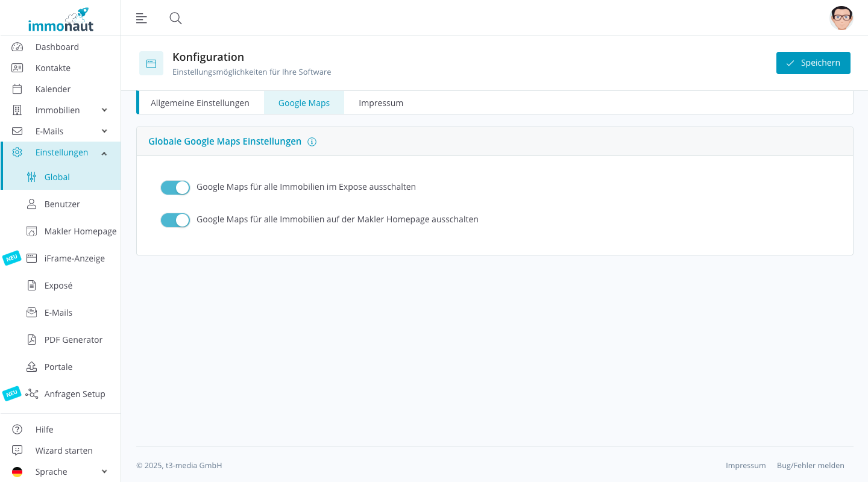Click the info icon beside Google Maps Einstellungen
Image resolution: width=868 pixels, height=482 pixels.
coord(312,142)
